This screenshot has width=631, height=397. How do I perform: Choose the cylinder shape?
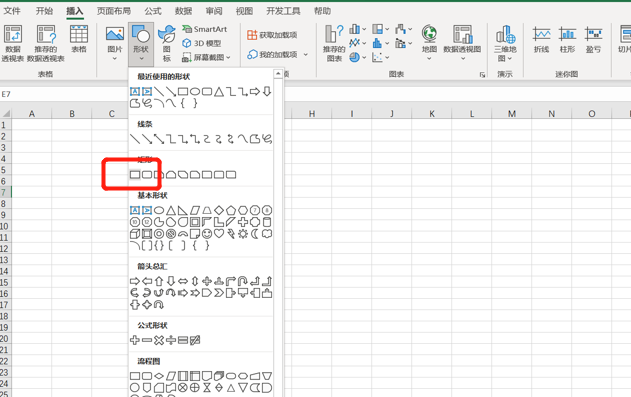[267, 222]
